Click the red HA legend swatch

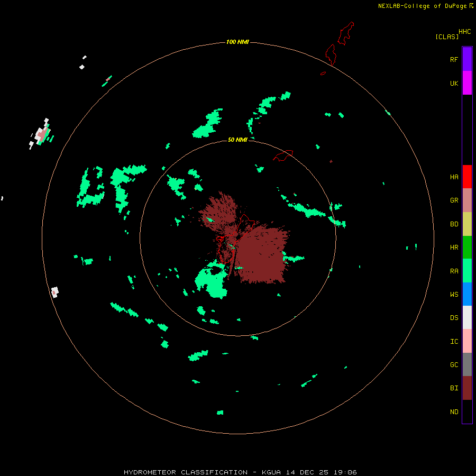click(467, 177)
